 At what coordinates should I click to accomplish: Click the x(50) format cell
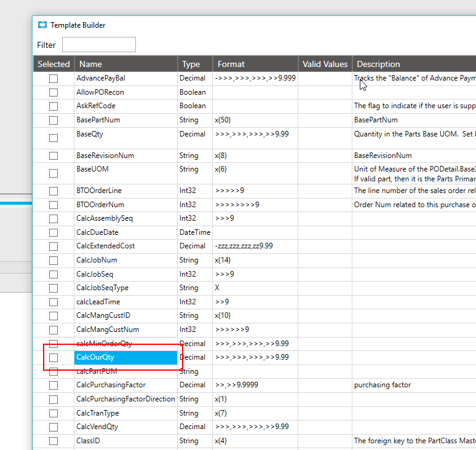[x=255, y=120]
